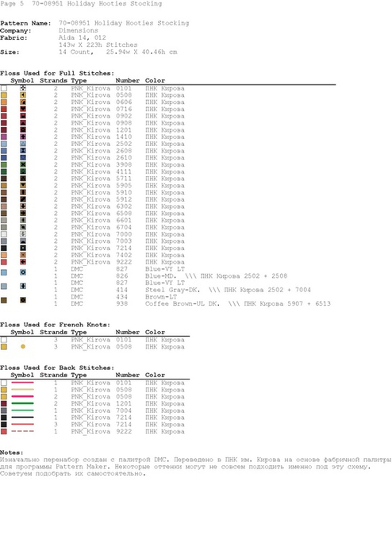Click the stitch symbol icon for floss 0716
392x555 pixels.
coord(23,109)
